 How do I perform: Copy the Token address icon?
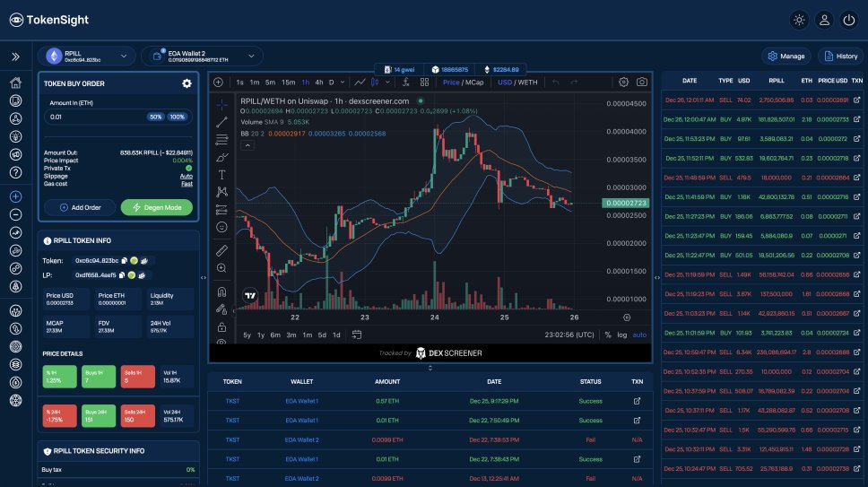(x=124, y=261)
